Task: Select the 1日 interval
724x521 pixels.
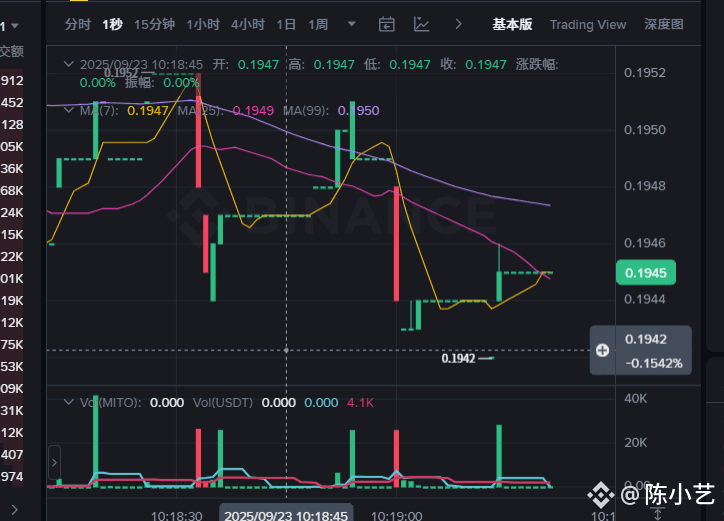Action: click(x=286, y=24)
